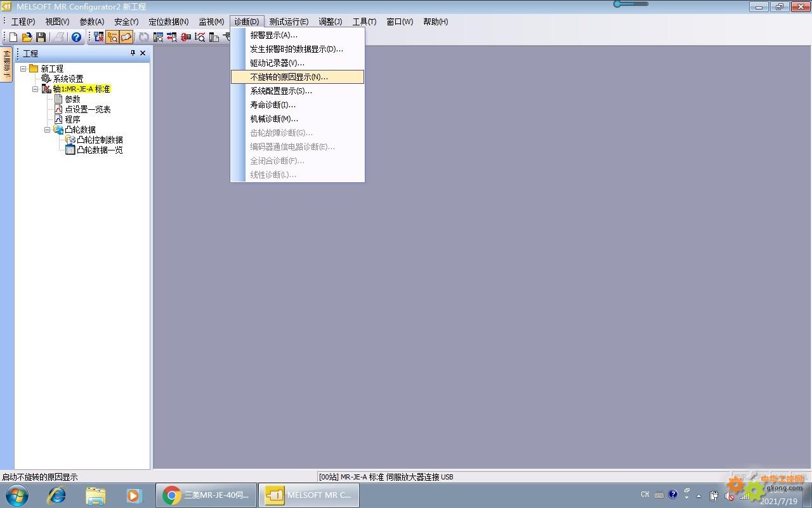This screenshot has height=508, width=812.
Task: Click the Windows Start orb
Action: (x=17, y=495)
